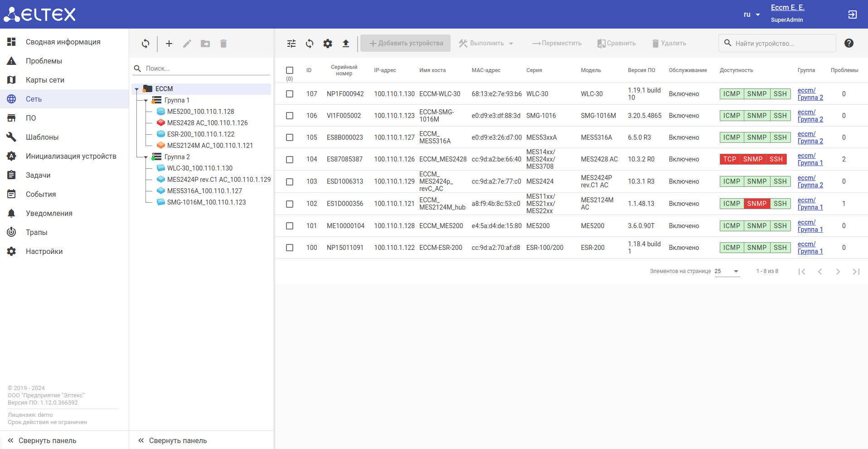This screenshot has width=868, height=449.
Task: Click the red SNMP status badge for MES2124M
Action: point(756,204)
